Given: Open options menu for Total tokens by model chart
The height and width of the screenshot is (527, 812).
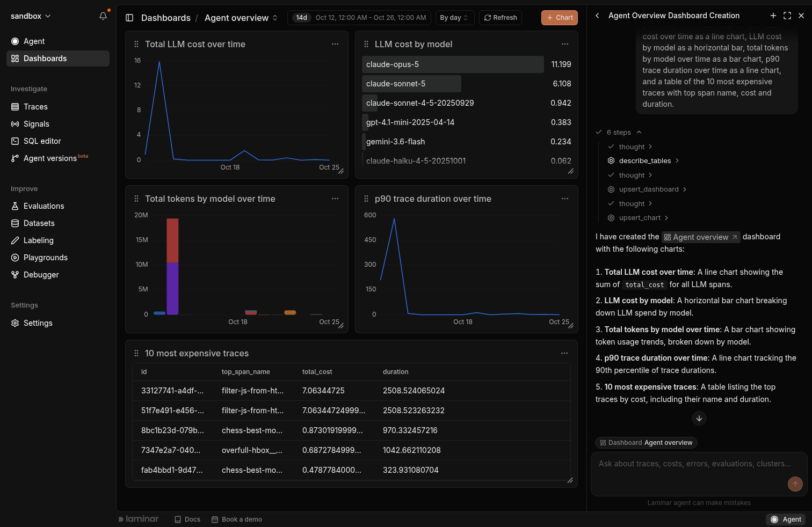Looking at the screenshot, I should [x=335, y=199].
